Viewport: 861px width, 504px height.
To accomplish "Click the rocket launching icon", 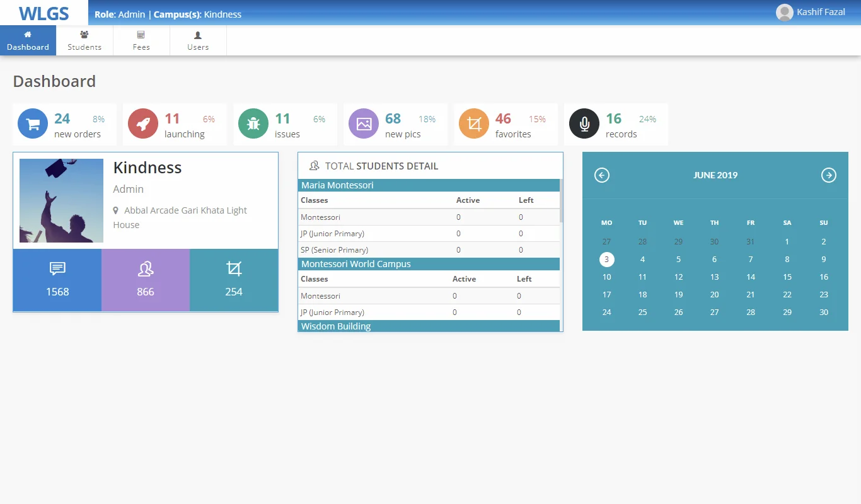I will click(143, 124).
